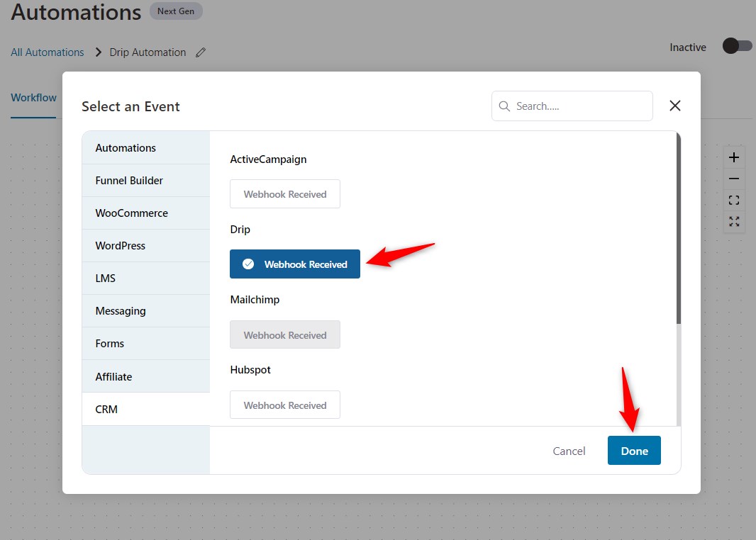Open the Funnel Builder category

[x=146, y=181]
